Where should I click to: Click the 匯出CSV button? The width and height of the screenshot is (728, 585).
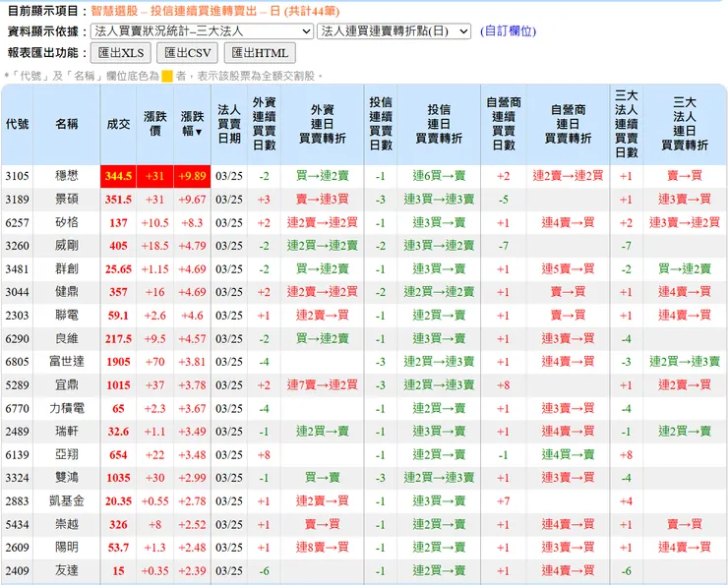pos(188,53)
